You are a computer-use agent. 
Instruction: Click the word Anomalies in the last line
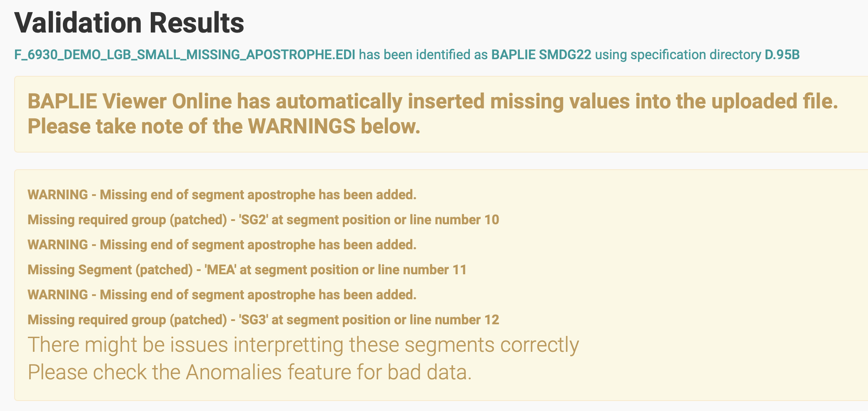[234, 372]
